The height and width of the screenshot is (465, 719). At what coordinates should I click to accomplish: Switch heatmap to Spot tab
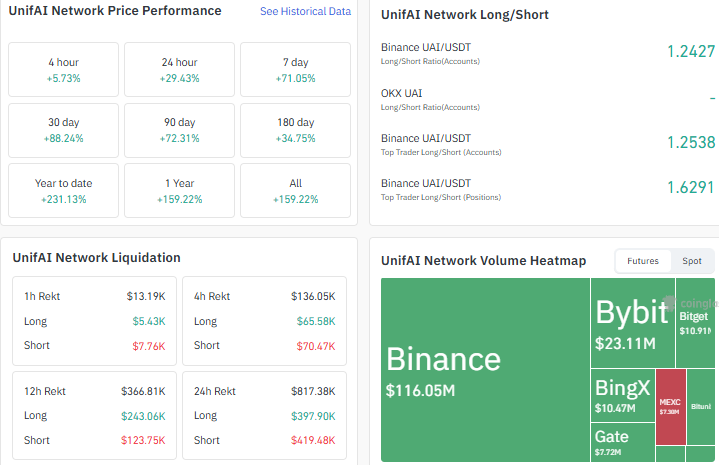(691, 261)
